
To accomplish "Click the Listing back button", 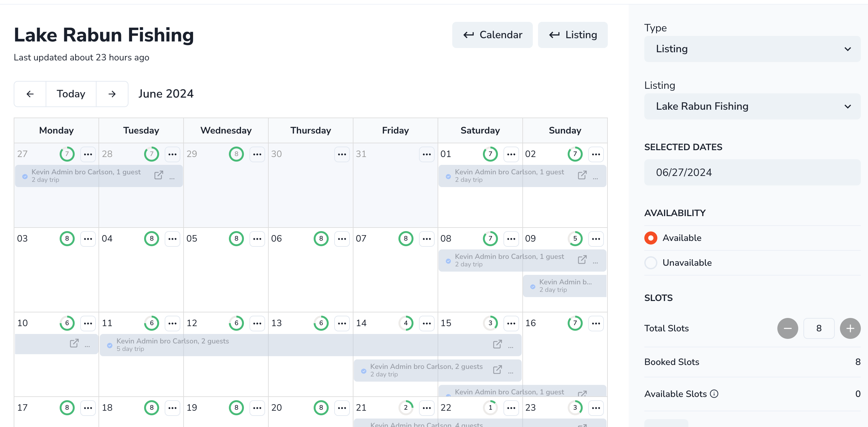I will coord(573,35).
